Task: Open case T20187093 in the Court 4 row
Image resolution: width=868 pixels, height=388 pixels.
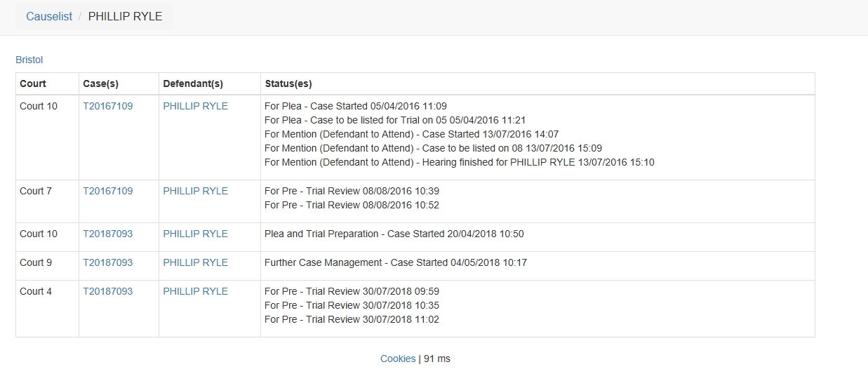Action: tap(108, 291)
